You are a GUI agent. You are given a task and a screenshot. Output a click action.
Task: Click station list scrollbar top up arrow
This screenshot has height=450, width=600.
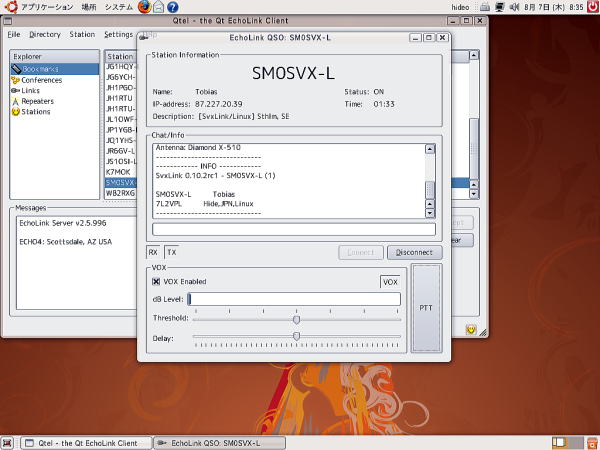[474, 55]
